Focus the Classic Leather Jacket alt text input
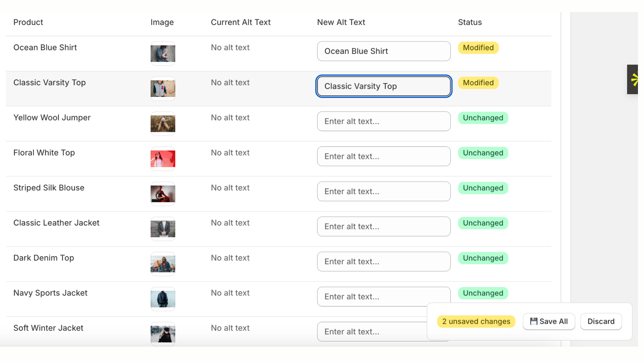The width and height of the screenshot is (644, 362). (x=384, y=226)
